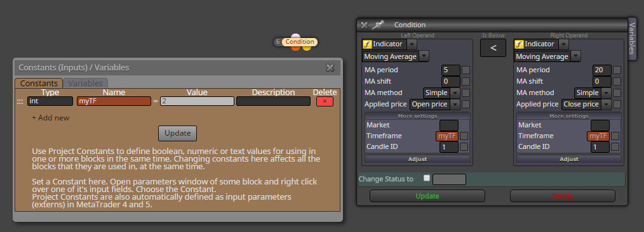Click the drag handle dots beside int row
Viewport: 644px width, 232px height.
[20, 101]
